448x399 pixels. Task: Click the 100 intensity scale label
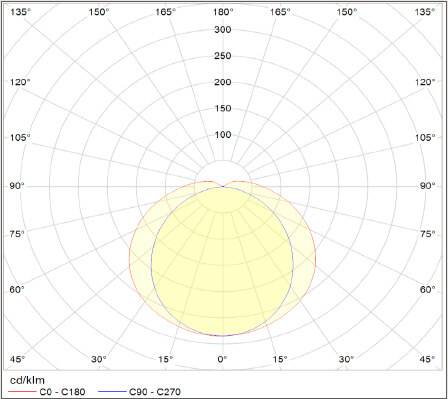223,135
